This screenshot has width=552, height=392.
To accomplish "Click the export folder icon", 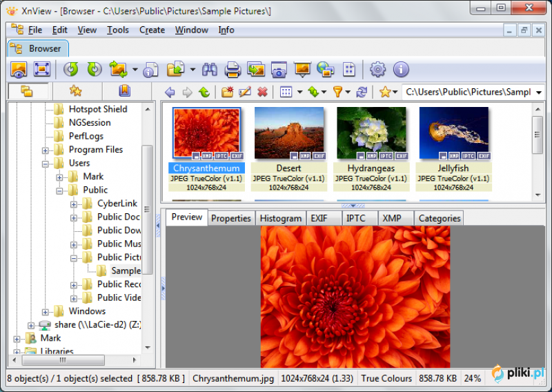I will click(176, 69).
